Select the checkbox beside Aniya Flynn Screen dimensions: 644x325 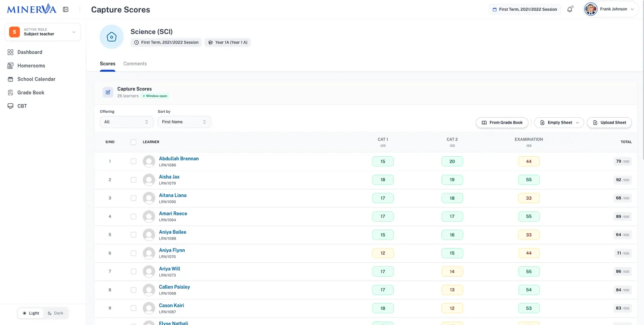133,253
